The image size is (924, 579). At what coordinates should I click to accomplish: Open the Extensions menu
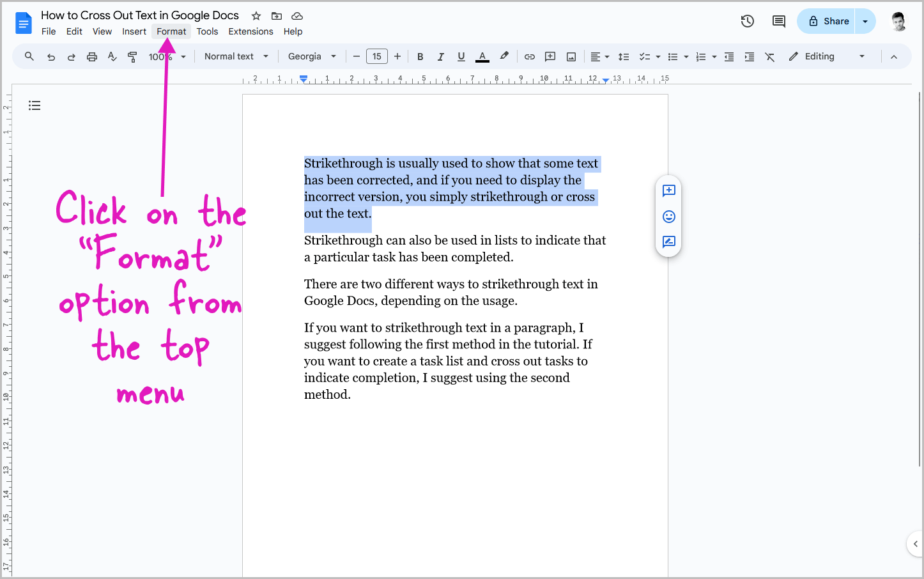pyautogui.click(x=250, y=31)
